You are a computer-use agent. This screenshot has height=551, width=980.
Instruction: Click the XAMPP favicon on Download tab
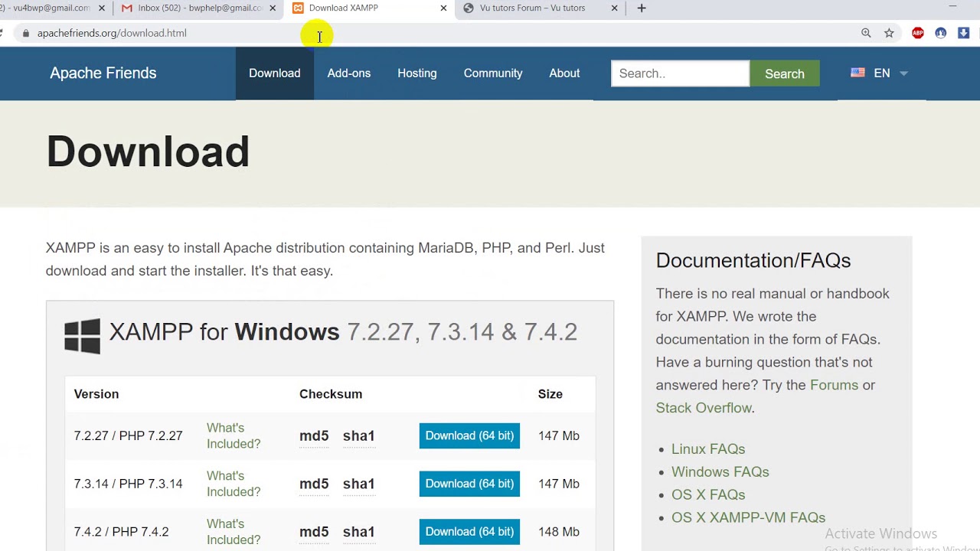click(298, 8)
